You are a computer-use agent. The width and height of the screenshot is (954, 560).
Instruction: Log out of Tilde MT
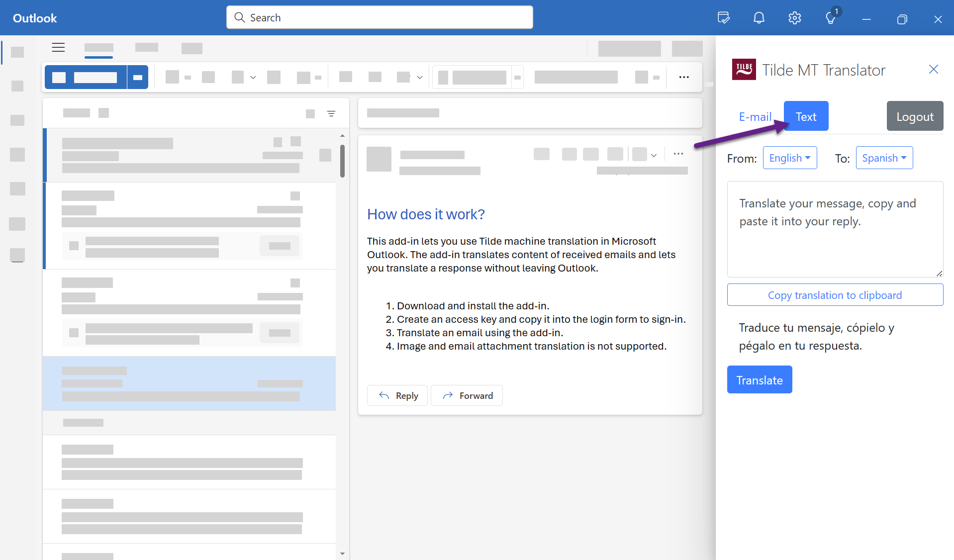[915, 116]
